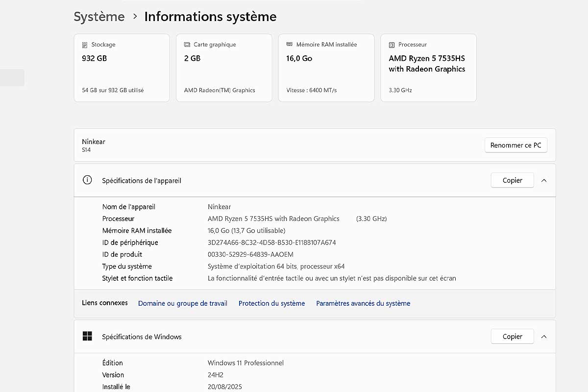Select device ID 3D274A66-8C32-4D58-B530-E1188107A674
588x392 pixels.
click(272, 243)
